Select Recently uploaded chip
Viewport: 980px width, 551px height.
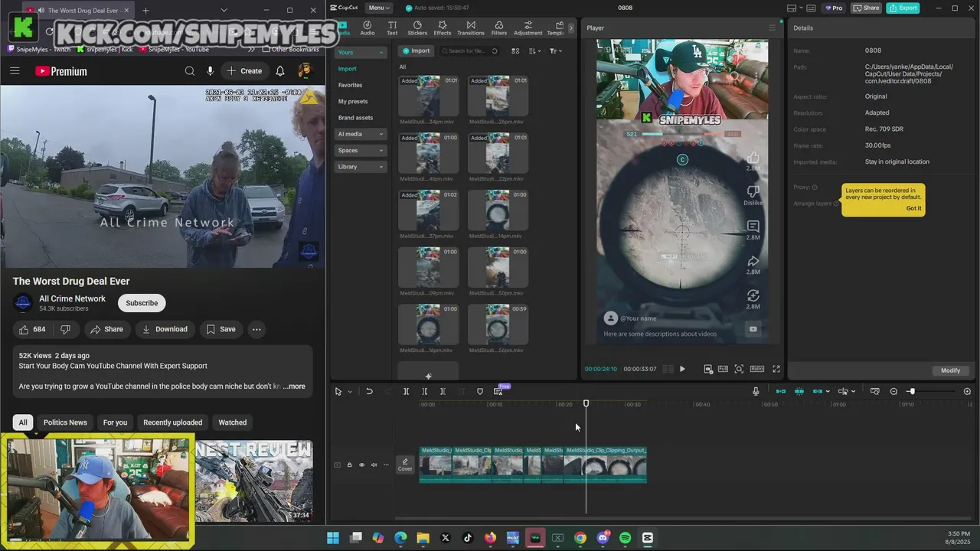(173, 422)
